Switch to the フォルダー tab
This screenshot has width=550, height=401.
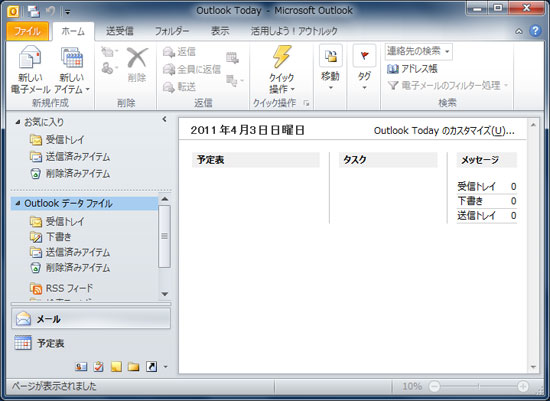pos(172,31)
